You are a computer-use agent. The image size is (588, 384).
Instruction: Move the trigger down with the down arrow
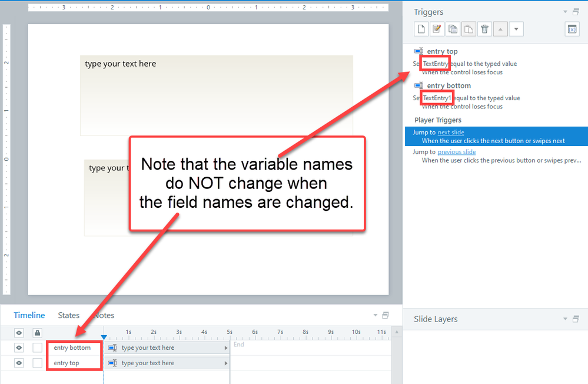[x=516, y=29]
